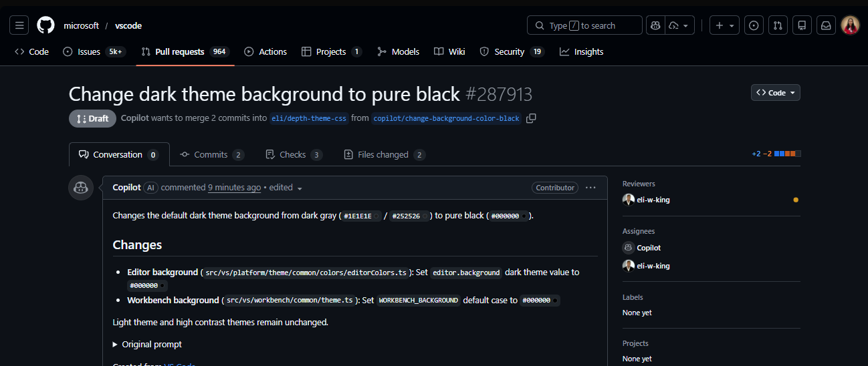The image size is (868, 366).
Task: Open the vscode repository link
Action: (x=128, y=25)
